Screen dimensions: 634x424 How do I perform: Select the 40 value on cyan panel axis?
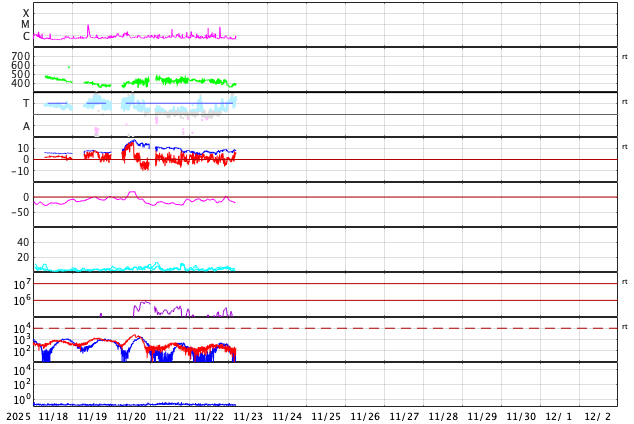pyautogui.click(x=23, y=242)
